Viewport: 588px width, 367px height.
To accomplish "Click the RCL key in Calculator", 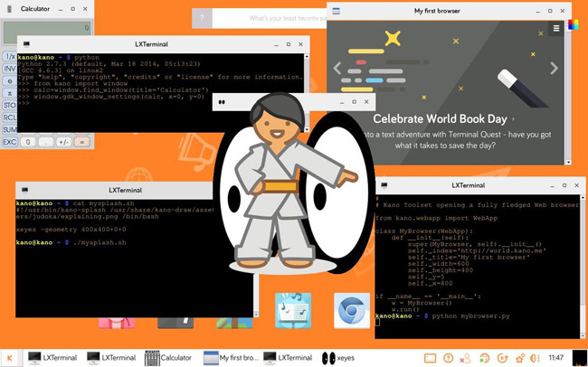I will tap(9, 118).
